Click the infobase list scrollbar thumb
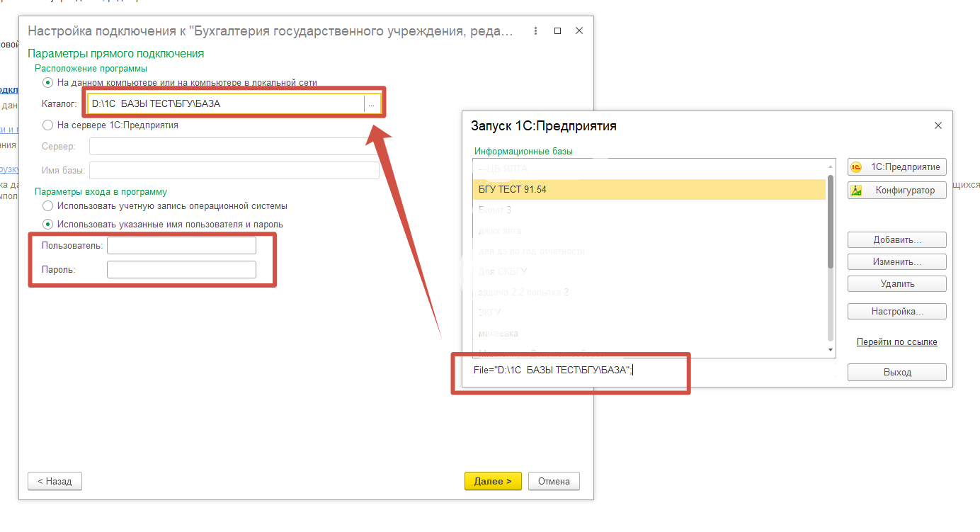The image size is (980, 532). pos(831,221)
